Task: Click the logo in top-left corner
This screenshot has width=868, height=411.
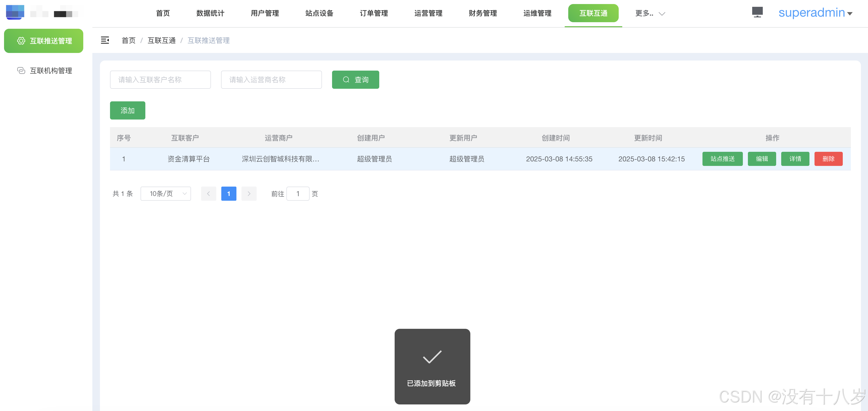Action: pyautogui.click(x=15, y=12)
